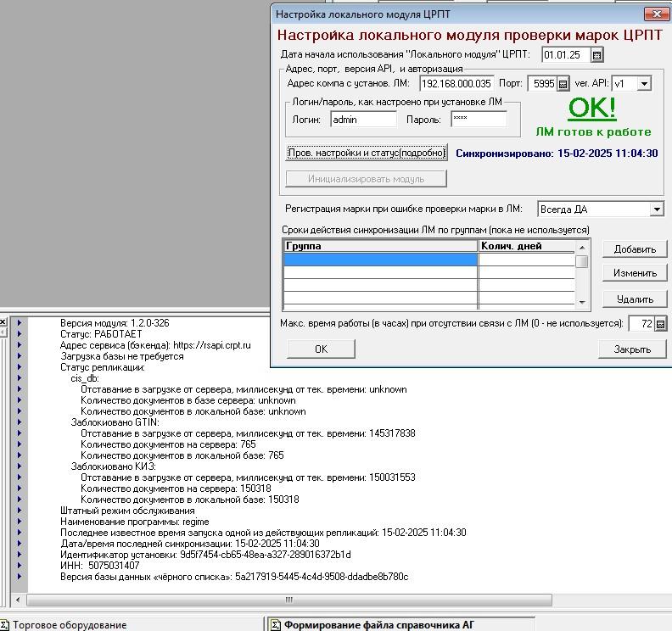Expand the ver. API dropdown
Image resolution: width=672 pixels, height=631 pixels.
click(x=644, y=84)
